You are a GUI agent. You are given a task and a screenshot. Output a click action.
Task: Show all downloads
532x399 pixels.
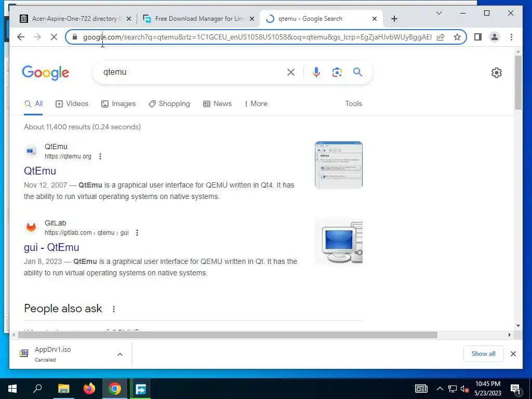tap(483, 354)
